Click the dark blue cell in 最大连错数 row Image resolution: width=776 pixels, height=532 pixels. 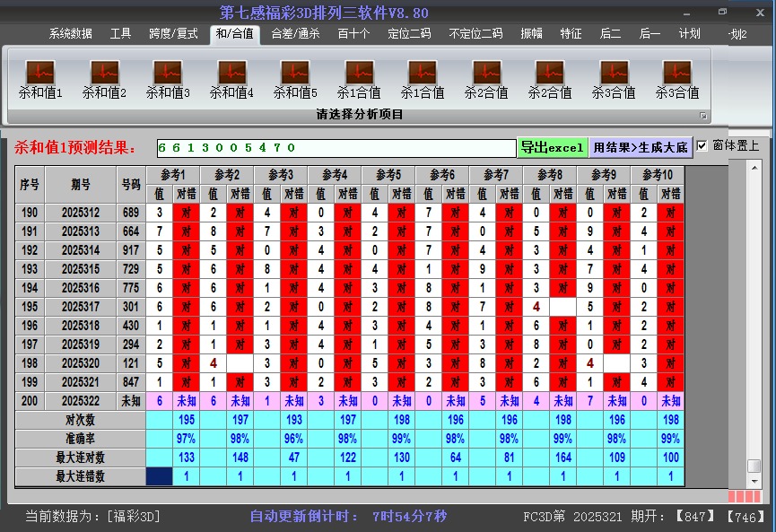click(159, 476)
